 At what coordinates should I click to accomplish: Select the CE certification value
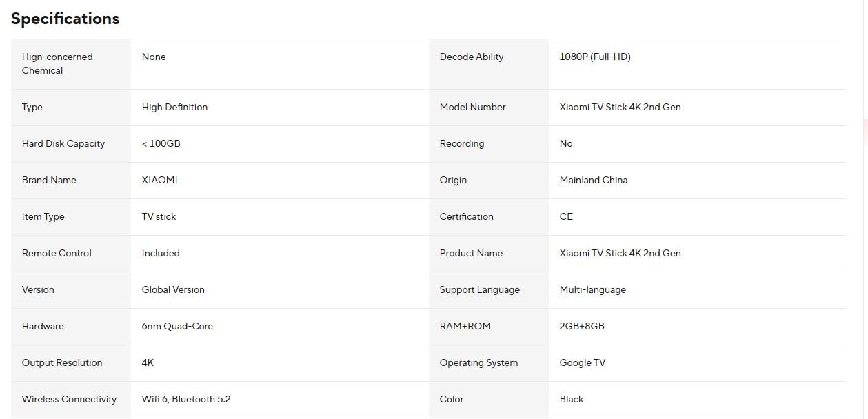[x=566, y=216]
